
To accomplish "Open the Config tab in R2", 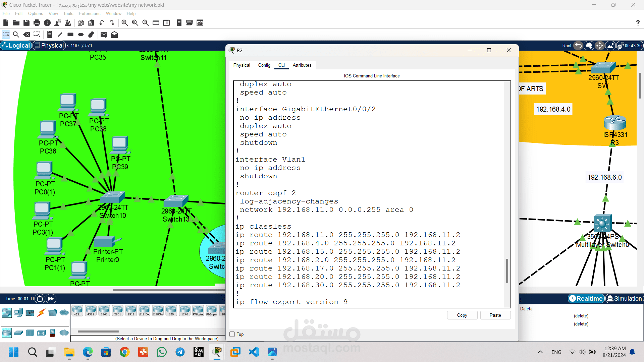I will pos(264,65).
